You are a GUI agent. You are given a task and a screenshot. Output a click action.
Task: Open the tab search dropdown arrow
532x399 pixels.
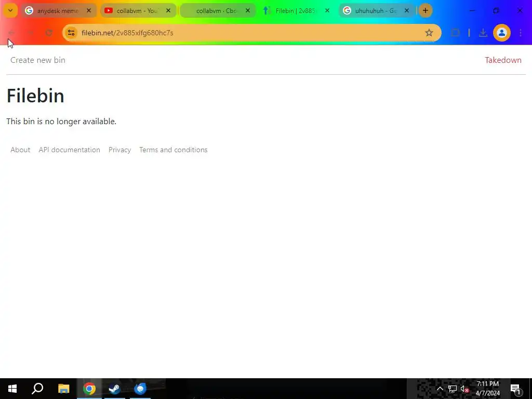pos(10,10)
